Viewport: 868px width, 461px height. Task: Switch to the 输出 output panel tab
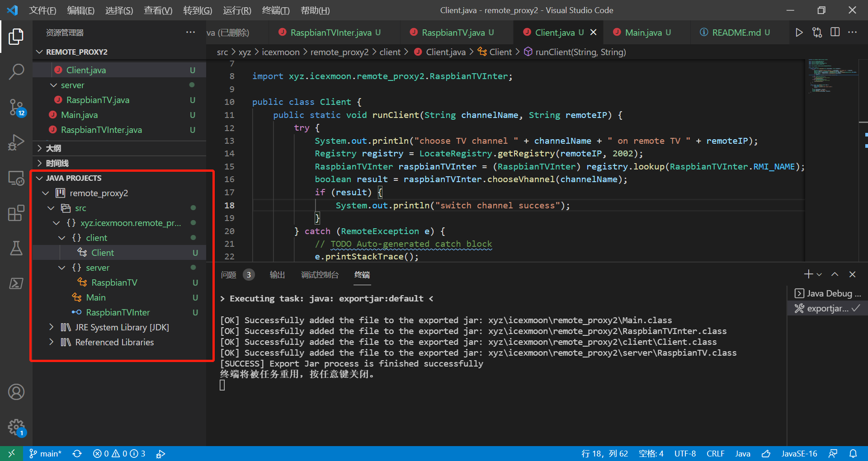(277, 275)
